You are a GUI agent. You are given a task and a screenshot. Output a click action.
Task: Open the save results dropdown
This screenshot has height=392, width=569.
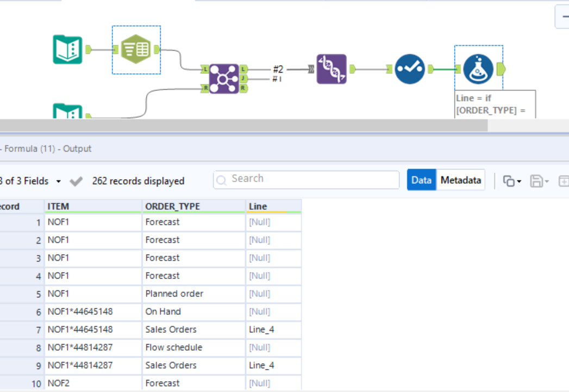click(x=547, y=181)
